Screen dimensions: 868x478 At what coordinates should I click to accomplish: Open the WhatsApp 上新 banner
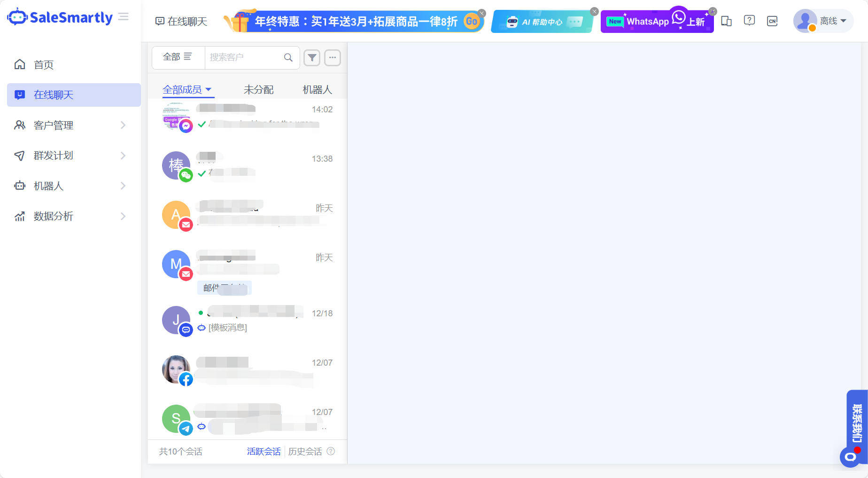657,22
